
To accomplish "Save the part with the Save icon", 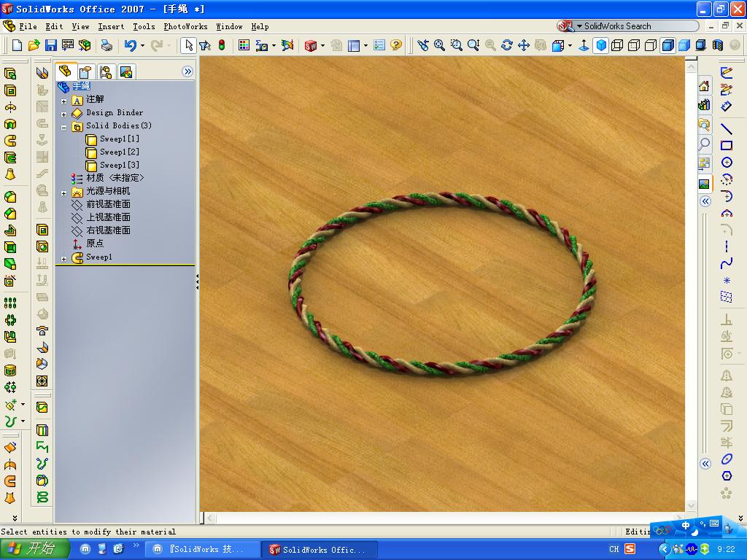I will 50,45.
